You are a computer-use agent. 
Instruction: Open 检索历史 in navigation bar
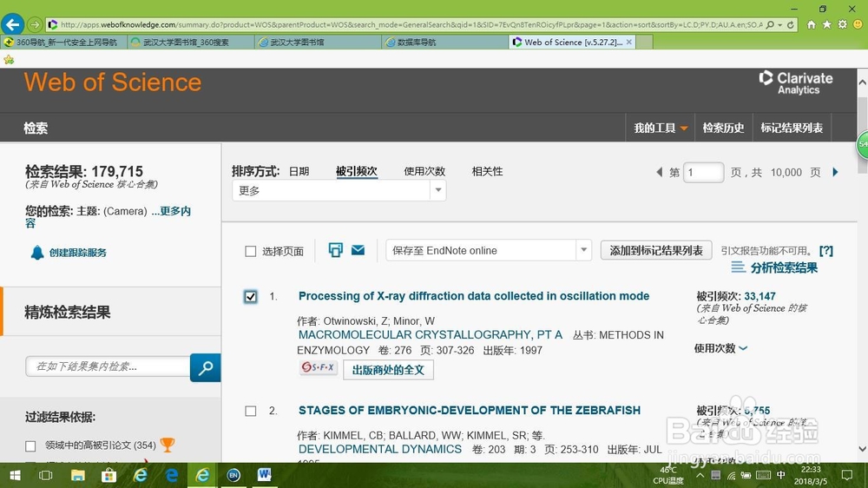click(723, 128)
